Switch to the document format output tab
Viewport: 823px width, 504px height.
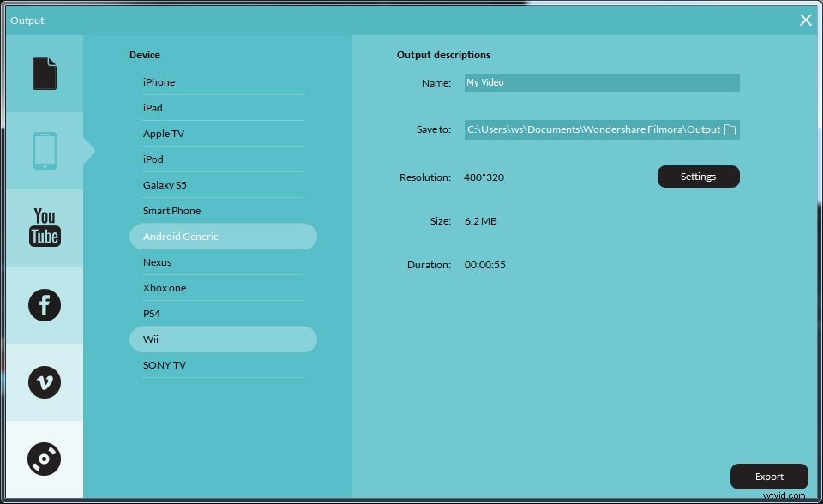[x=44, y=74]
